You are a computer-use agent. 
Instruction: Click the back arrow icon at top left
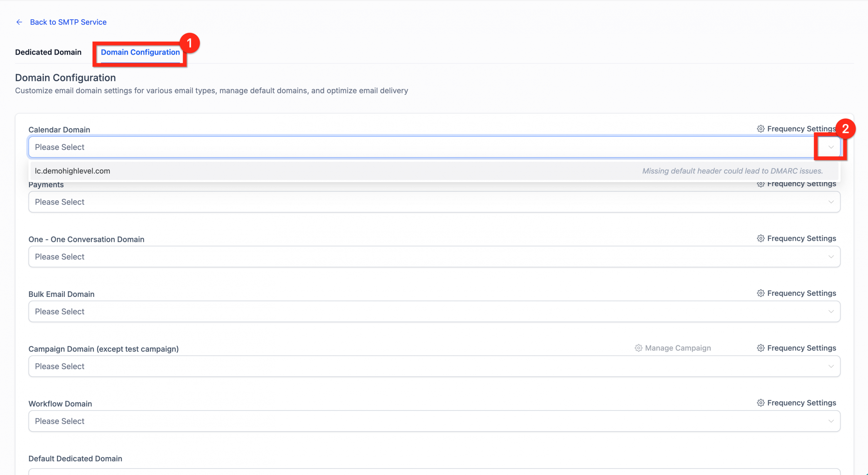(19, 22)
